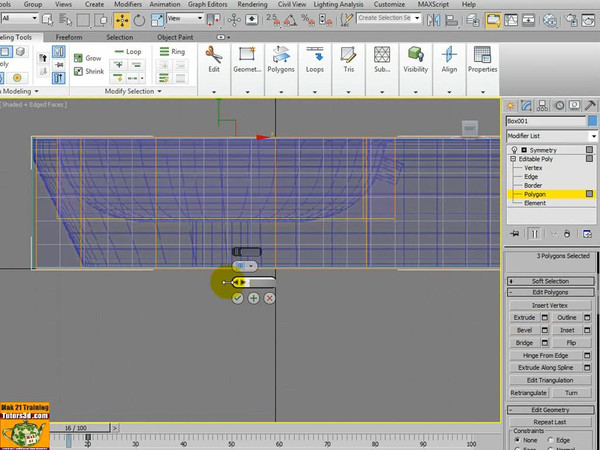Open the MAXScript menu

(x=433, y=5)
